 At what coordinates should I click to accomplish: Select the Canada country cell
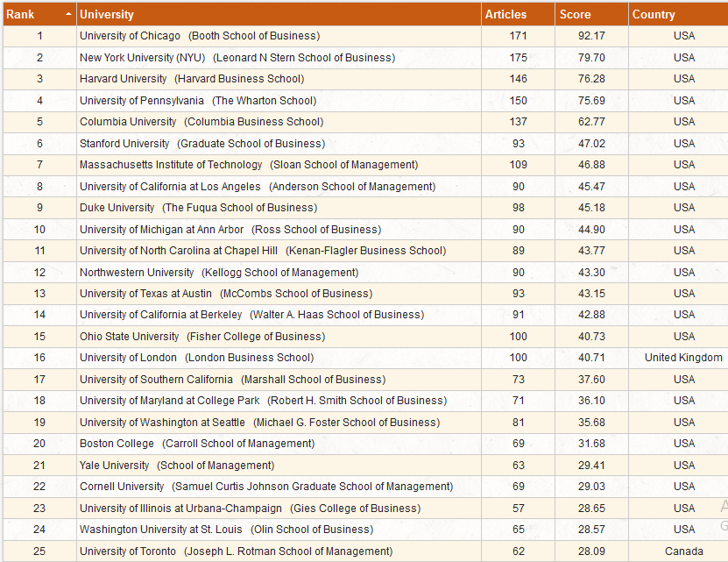pos(684,551)
